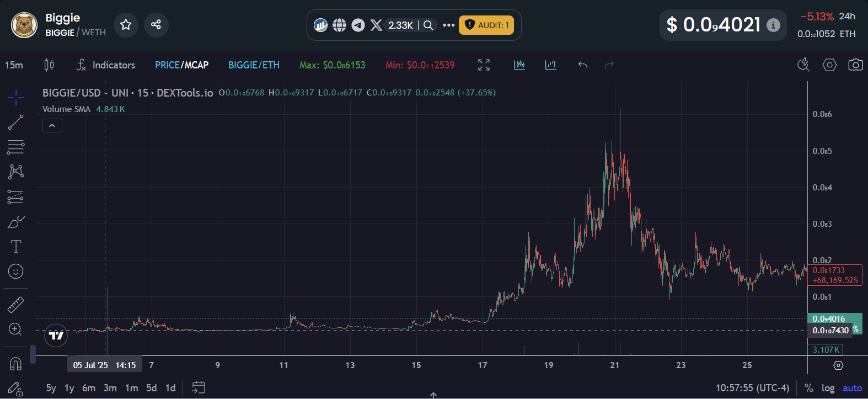Viewport: 868px width, 399px height.
Task: Take a chart snapshot with camera icon
Action: tap(855, 65)
